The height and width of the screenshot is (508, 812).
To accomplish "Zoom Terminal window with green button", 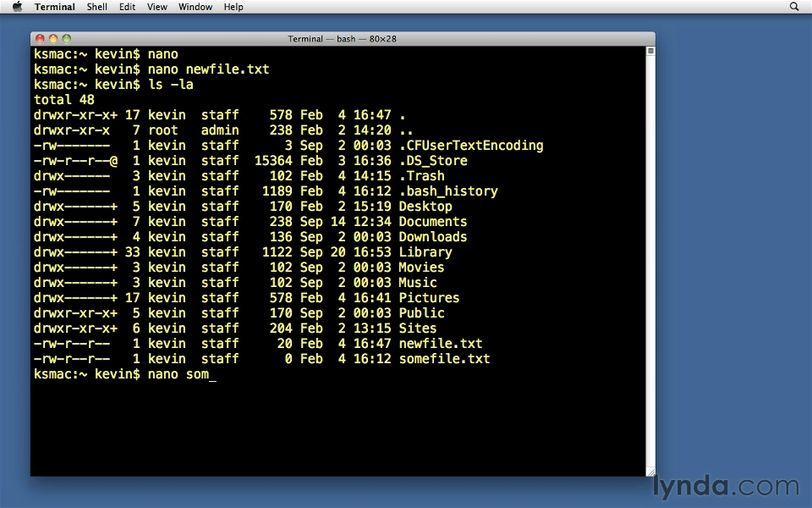I will (66, 39).
